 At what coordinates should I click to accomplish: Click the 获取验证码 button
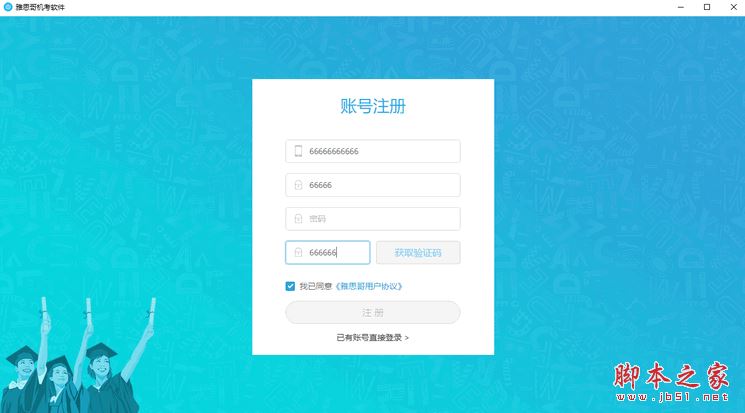[418, 252]
